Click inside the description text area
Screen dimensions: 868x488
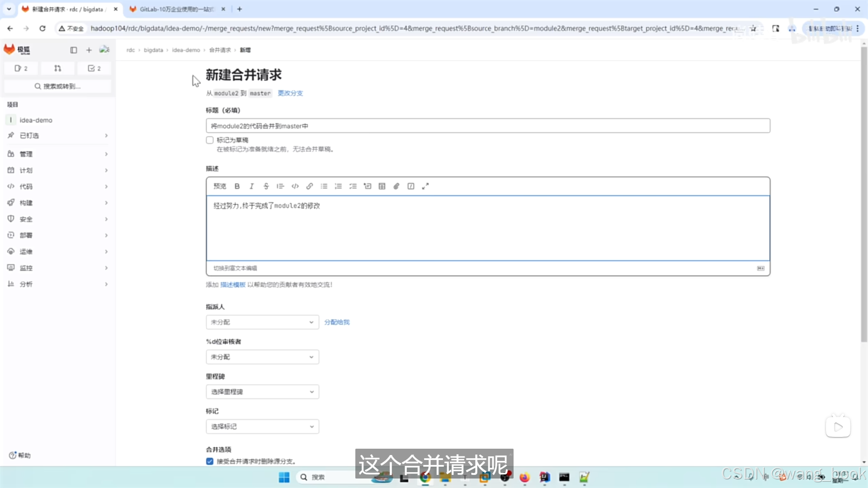point(488,228)
